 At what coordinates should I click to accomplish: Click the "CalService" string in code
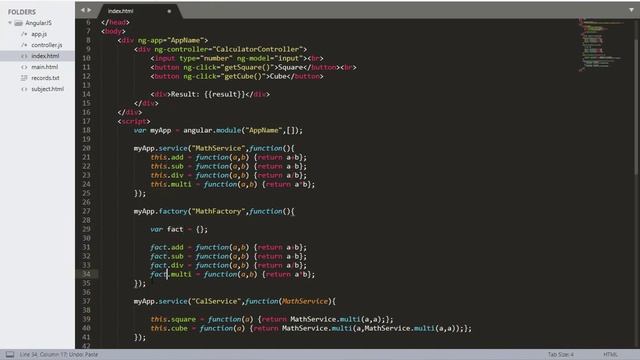(x=216, y=301)
